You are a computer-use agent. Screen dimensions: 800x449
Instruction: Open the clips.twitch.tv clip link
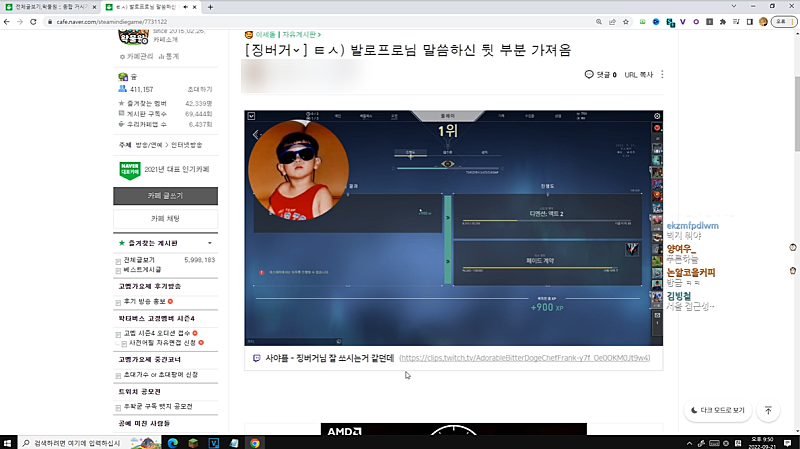[x=524, y=358]
